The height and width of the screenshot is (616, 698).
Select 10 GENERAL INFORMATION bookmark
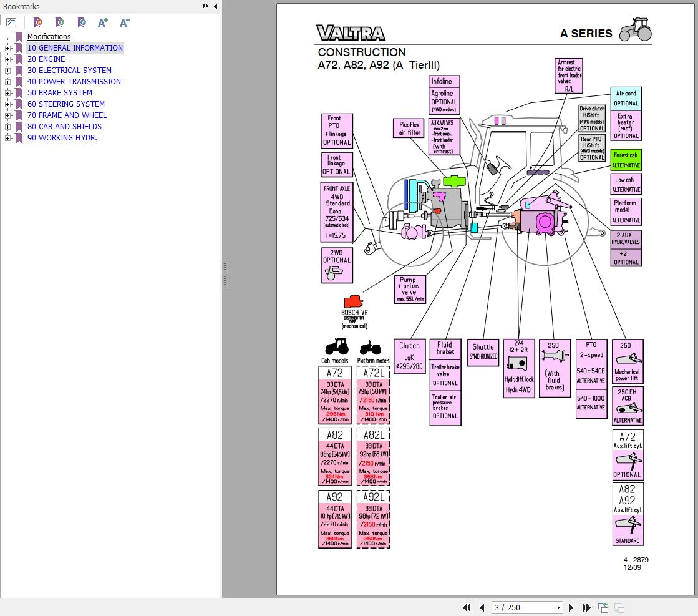click(75, 47)
